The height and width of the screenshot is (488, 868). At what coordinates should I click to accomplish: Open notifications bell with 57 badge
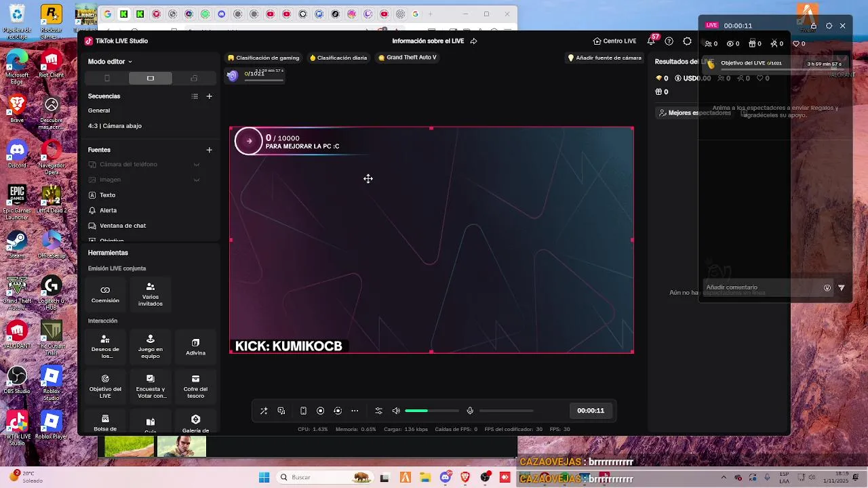point(652,41)
